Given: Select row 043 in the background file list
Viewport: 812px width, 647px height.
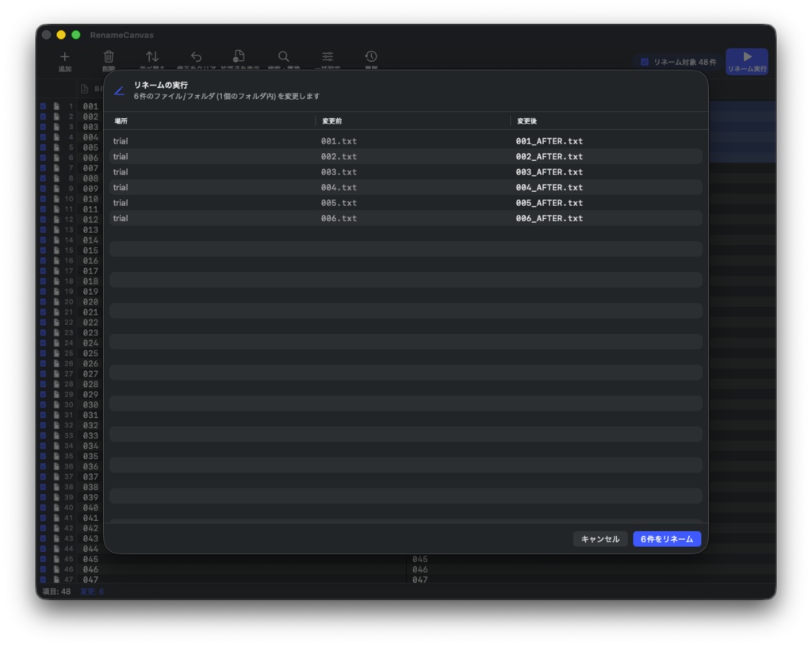Looking at the screenshot, I should coord(90,538).
